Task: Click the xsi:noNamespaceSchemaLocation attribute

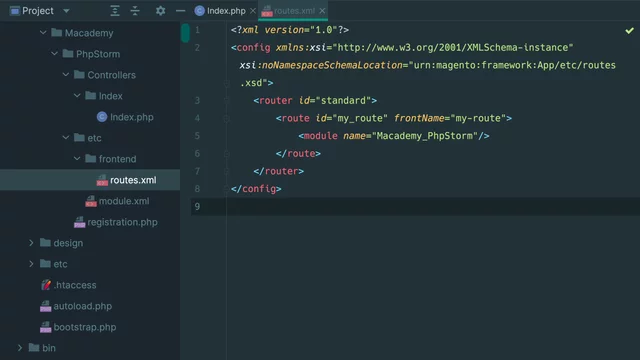Action: point(321,65)
